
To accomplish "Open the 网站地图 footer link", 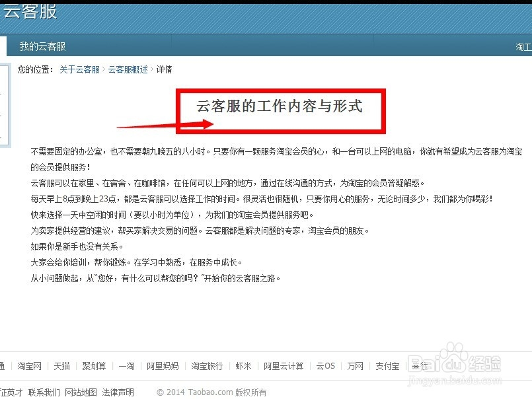I will click(x=81, y=392).
